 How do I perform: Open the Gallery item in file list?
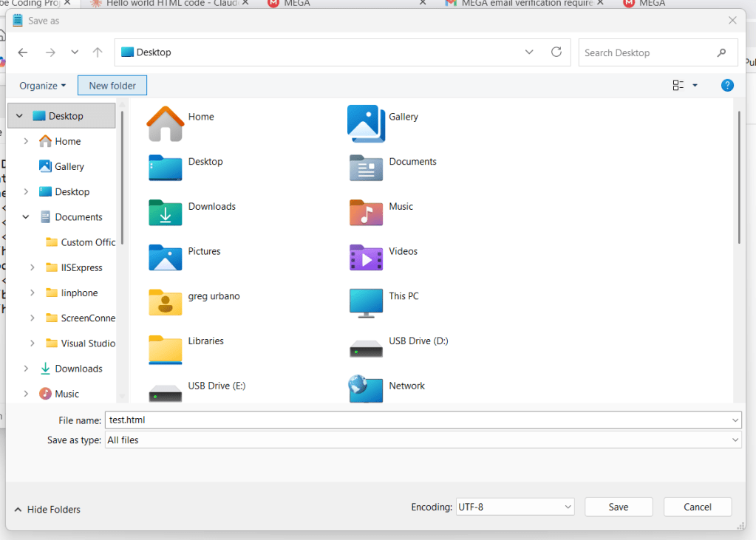(x=367, y=123)
